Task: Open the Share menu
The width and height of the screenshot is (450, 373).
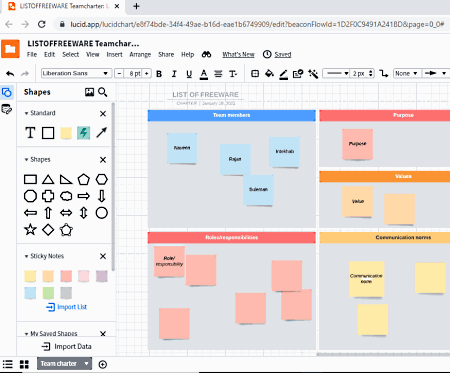Action: point(166,54)
